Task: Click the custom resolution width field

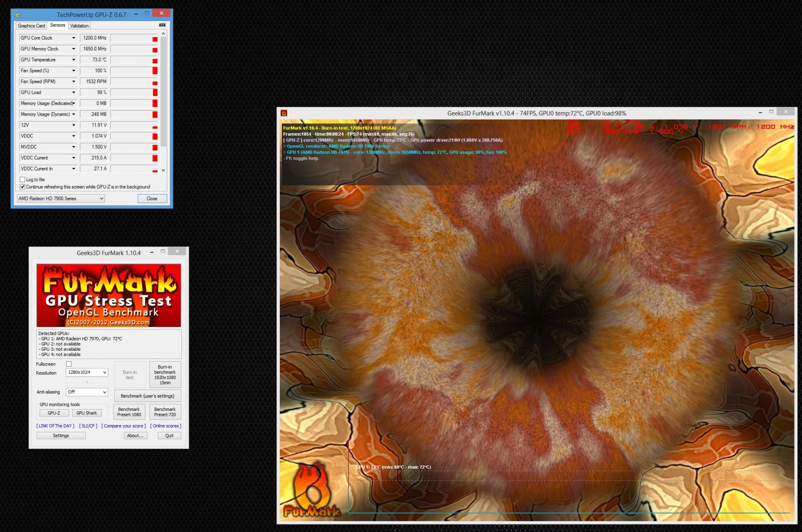Action: tap(74, 382)
